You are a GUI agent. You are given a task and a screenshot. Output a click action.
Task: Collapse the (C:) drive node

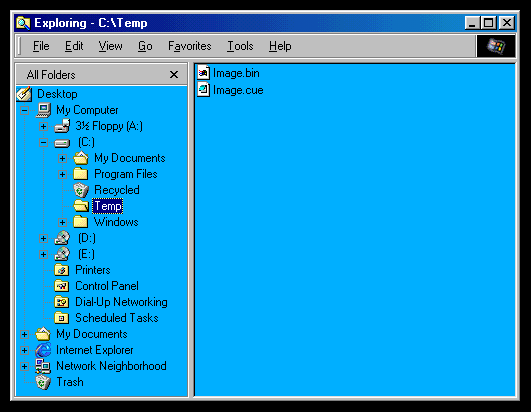point(43,143)
